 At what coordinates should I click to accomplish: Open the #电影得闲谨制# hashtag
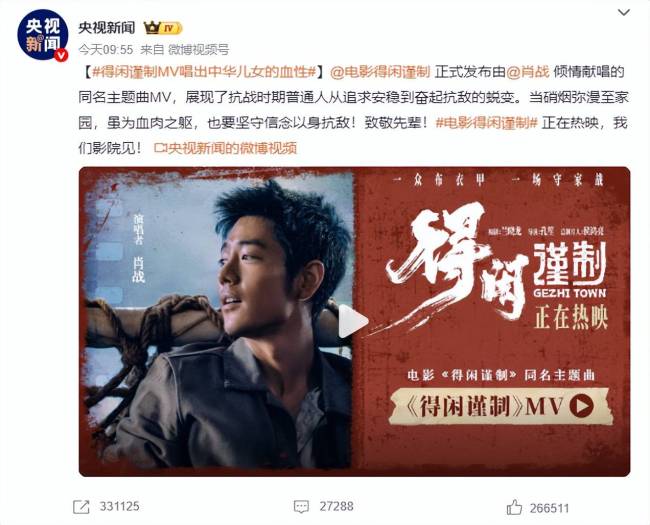click(x=487, y=123)
